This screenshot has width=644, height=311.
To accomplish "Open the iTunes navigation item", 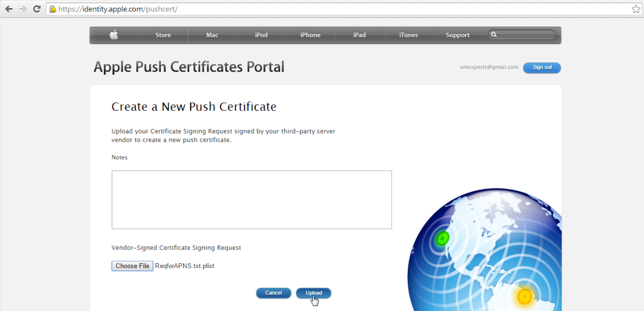I will 408,35.
